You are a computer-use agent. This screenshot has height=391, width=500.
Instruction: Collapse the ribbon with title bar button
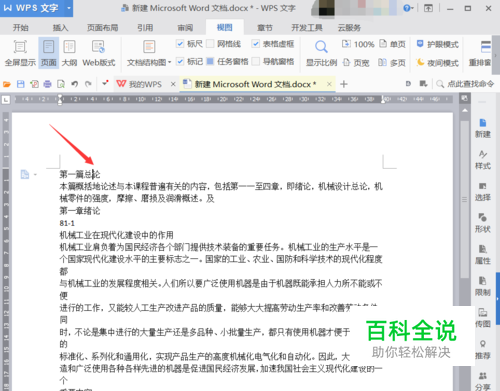pyautogui.click(x=428, y=8)
